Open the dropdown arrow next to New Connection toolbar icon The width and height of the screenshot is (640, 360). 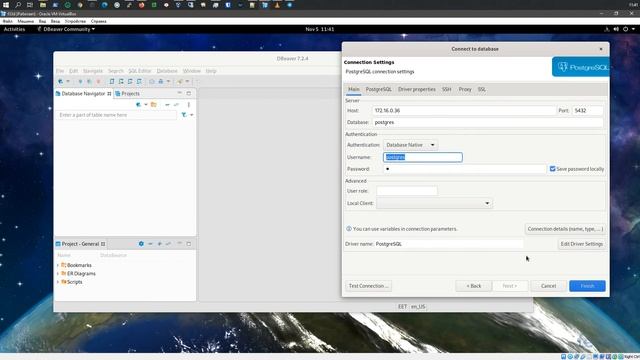point(68,81)
